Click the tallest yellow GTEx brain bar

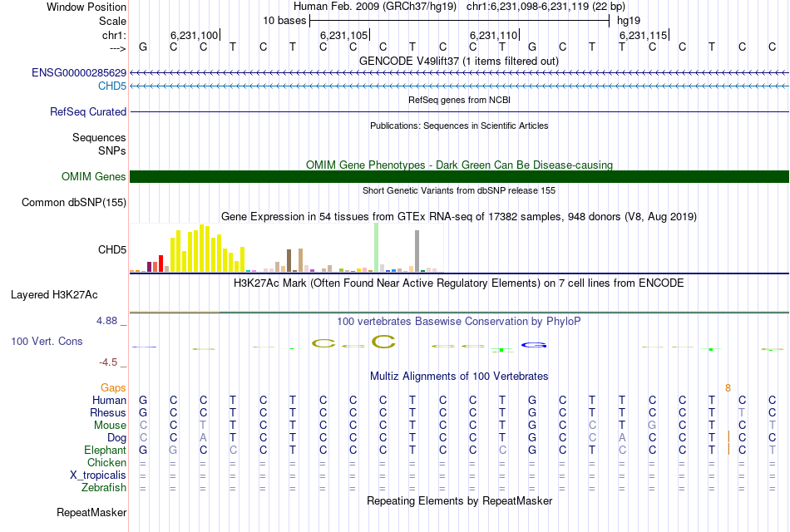click(x=201, y=249)
